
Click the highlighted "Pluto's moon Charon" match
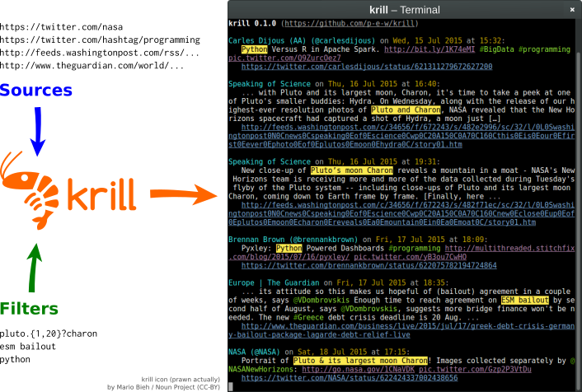pos(351,170)
